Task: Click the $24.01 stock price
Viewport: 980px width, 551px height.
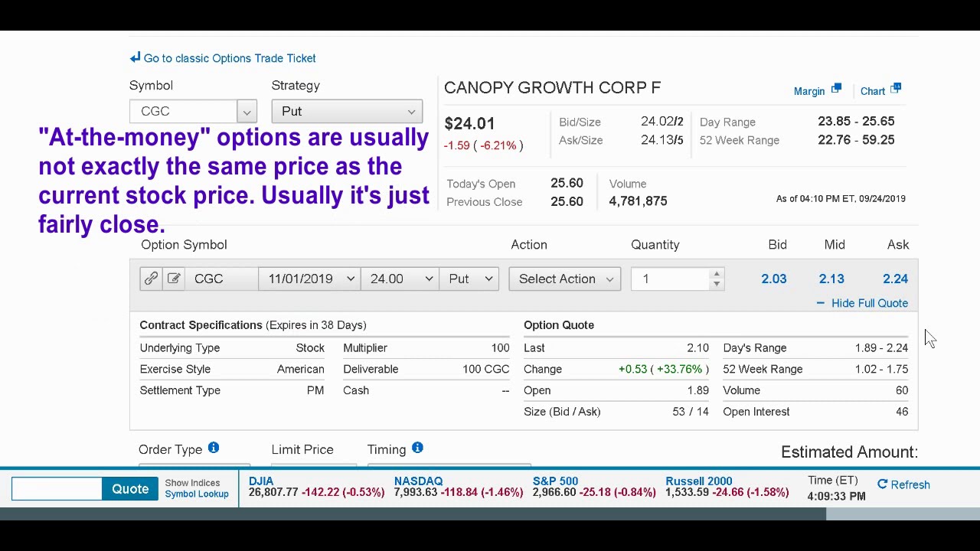Action: [x=469, y=123]
